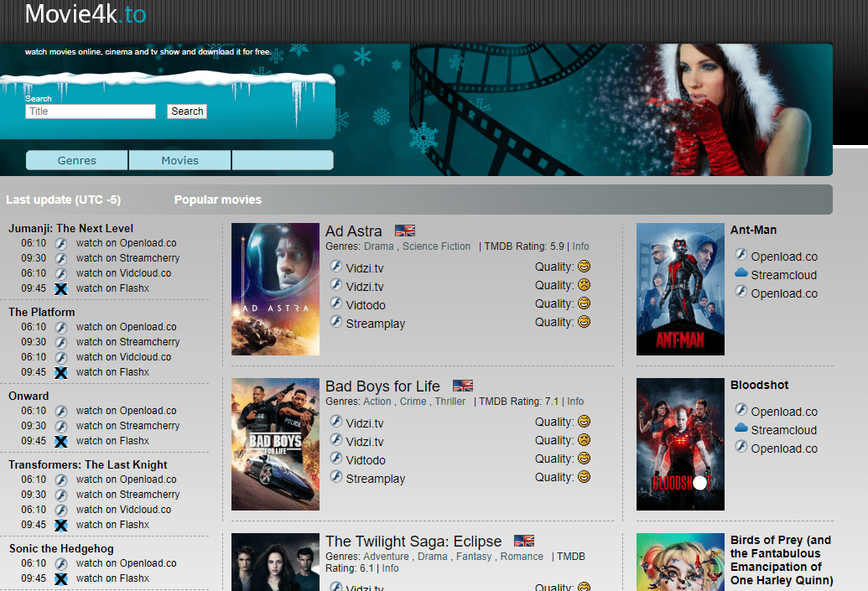The image size is (868, 591).
Task: Click Streamcloud link under Bloodshot
Action: (x=784, y=430)
